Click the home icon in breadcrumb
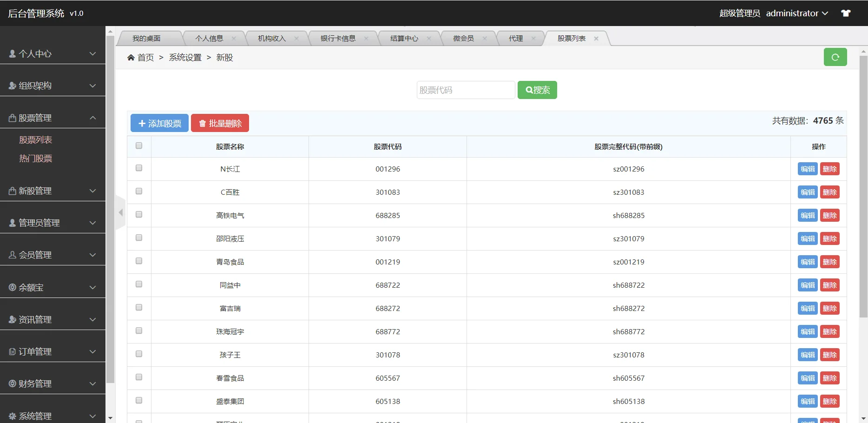The height and width of the screenshot is (423, 868). (131, 57)
